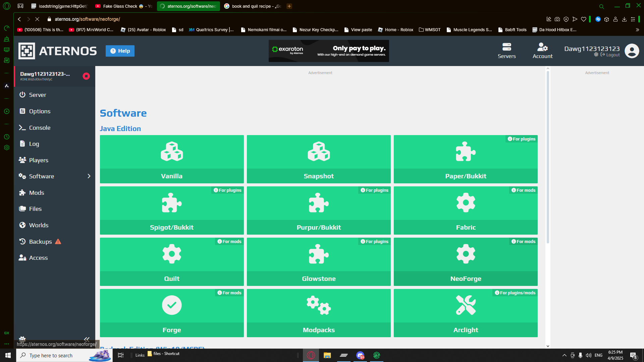Show more bookmarks chevron

[x=637, y=30]
